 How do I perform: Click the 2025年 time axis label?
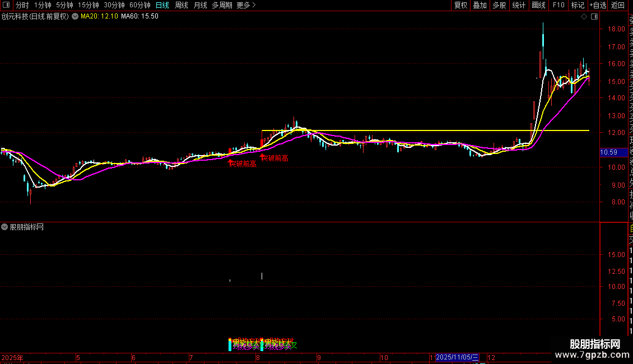(x=12, y=357)
